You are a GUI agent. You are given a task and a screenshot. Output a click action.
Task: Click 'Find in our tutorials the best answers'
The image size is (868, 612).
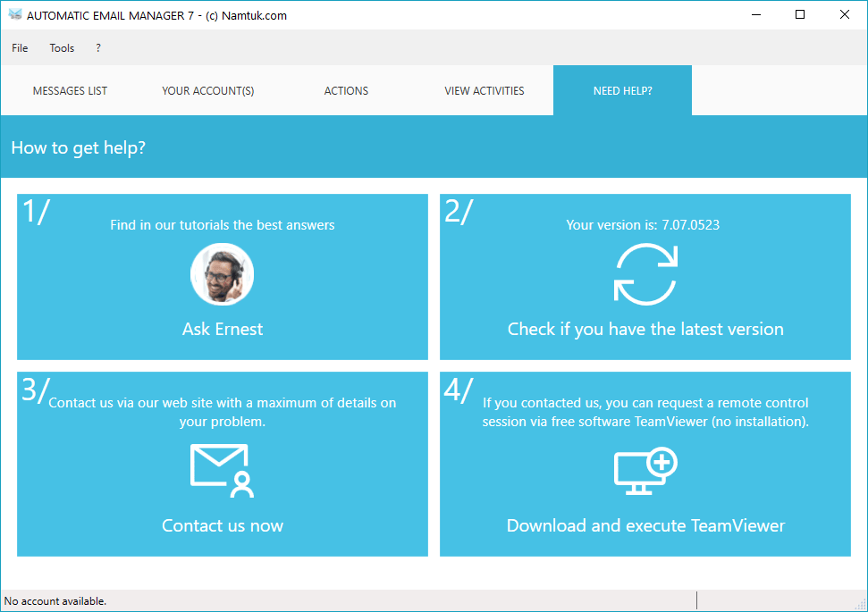tap(222, 224)
